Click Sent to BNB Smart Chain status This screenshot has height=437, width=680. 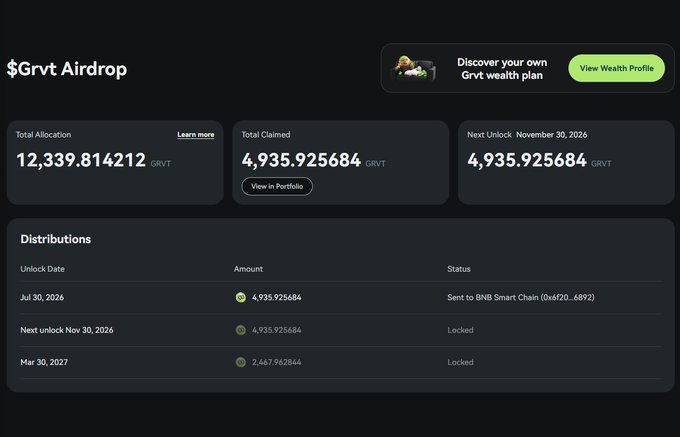521,297
